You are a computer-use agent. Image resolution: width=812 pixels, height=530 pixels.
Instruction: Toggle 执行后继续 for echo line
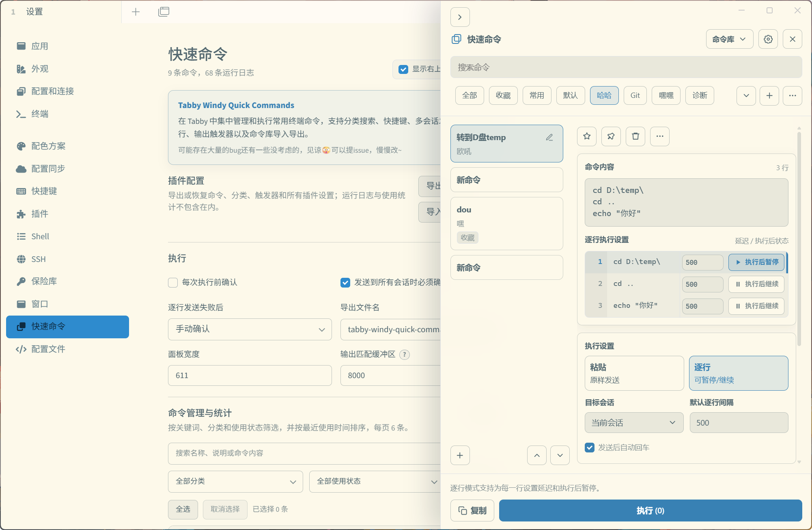pyautogui.click(x=756, y=306)
